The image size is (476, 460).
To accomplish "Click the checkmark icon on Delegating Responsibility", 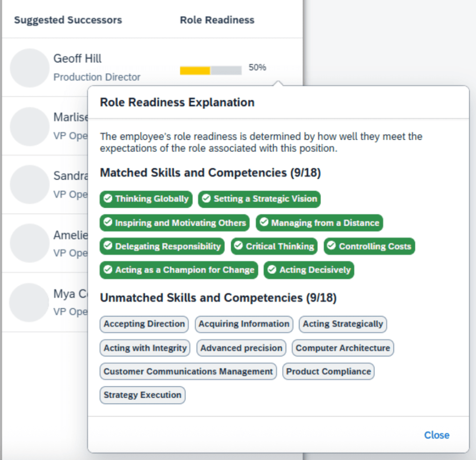I will click(108, 246).
